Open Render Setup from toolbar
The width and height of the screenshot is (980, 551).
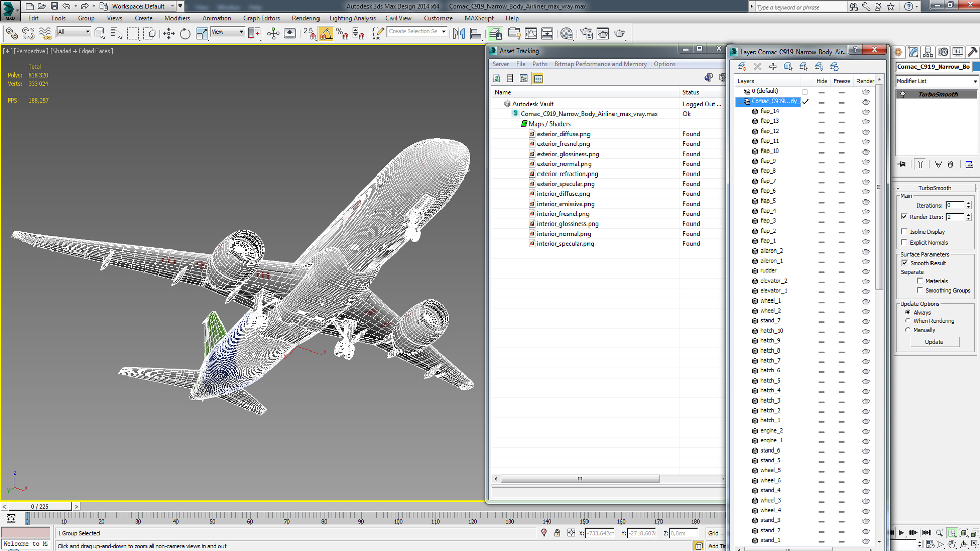click(586, 34)
